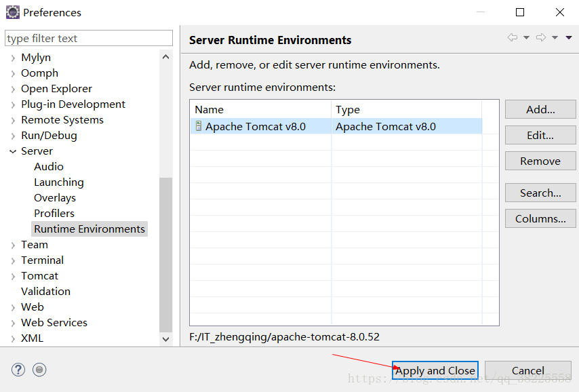Screen dimensions: 579x392
Task: Click the Cancel button
Action: click(528, 370)
